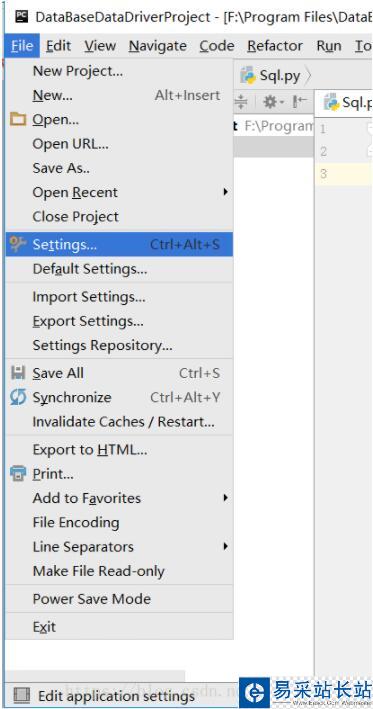Click the Open folder icon in menu

18,120
